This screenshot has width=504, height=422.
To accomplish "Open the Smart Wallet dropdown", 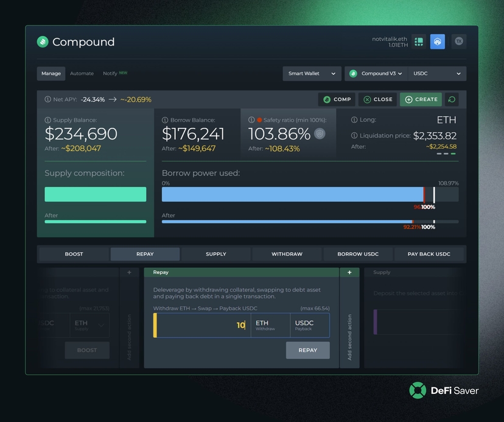I will (312, 74).
